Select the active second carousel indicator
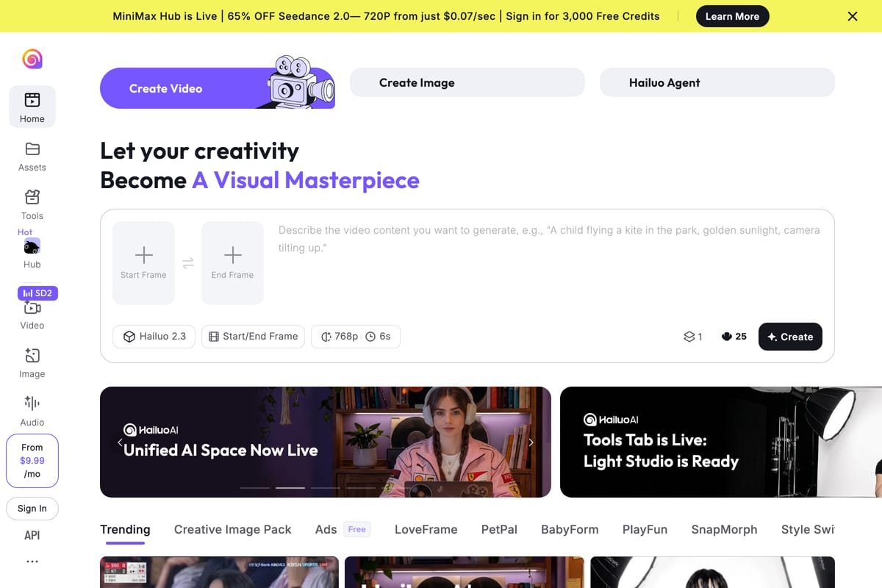The height and width of the screenshot is (588, 882). 290,488
